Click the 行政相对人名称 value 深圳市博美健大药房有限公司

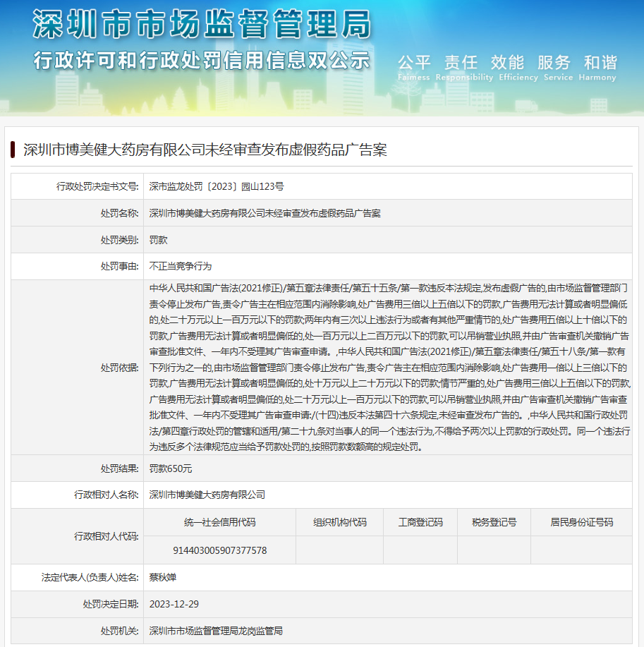click(x=207, y=495)
